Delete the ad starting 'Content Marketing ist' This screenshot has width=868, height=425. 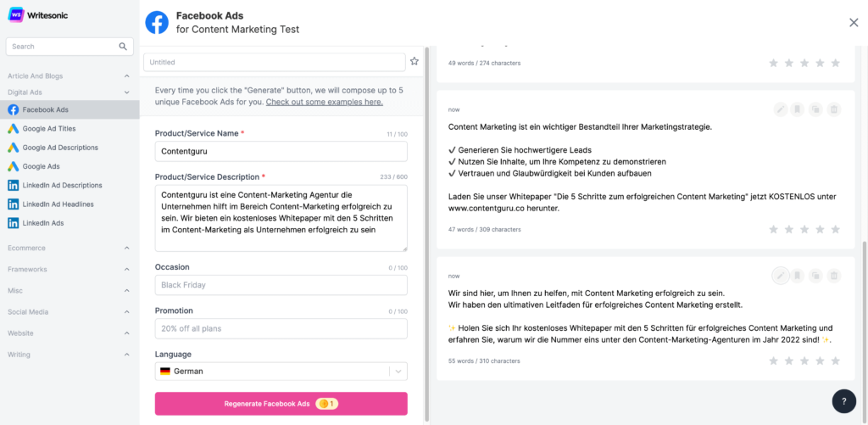point(833,109)
